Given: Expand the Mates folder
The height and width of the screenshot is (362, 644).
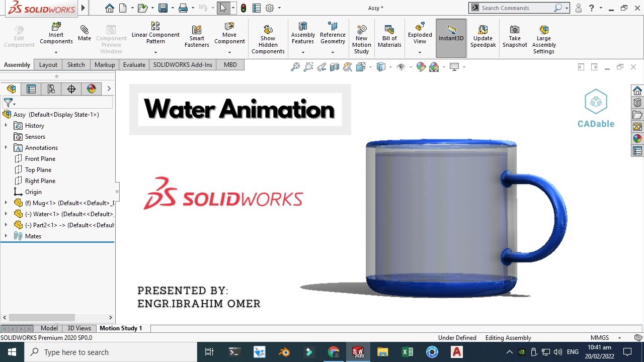Looking at the screenshot, I should tap(6, 236).
